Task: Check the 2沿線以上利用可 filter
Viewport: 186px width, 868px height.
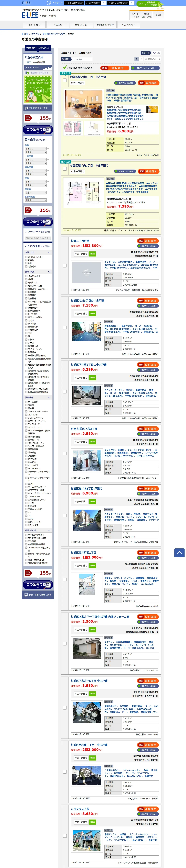Action: tap(26, 257)
